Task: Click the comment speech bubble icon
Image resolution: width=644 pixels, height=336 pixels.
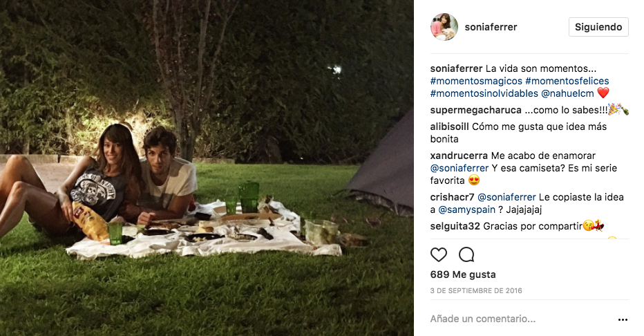Action: tap(466, 254)
